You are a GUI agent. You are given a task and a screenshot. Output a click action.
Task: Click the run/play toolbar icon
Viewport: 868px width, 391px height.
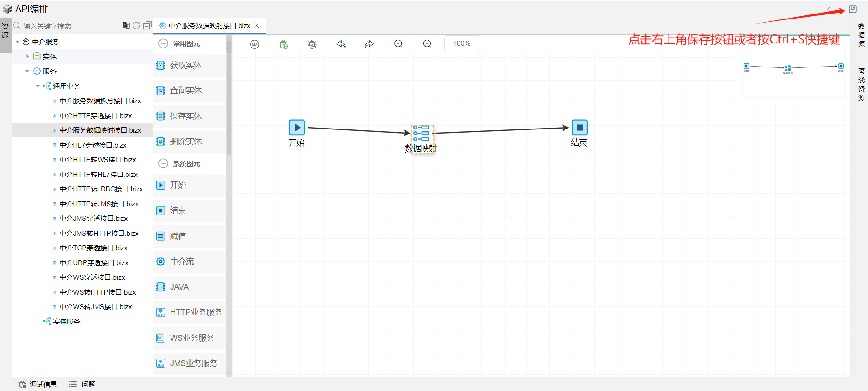255,44
